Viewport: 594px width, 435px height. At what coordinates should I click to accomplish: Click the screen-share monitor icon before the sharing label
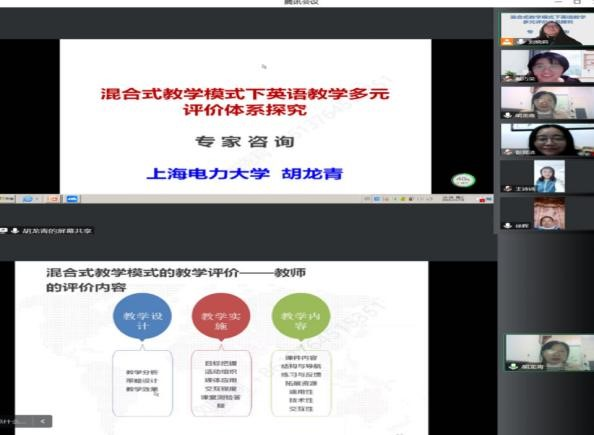(x=4, y=230)
